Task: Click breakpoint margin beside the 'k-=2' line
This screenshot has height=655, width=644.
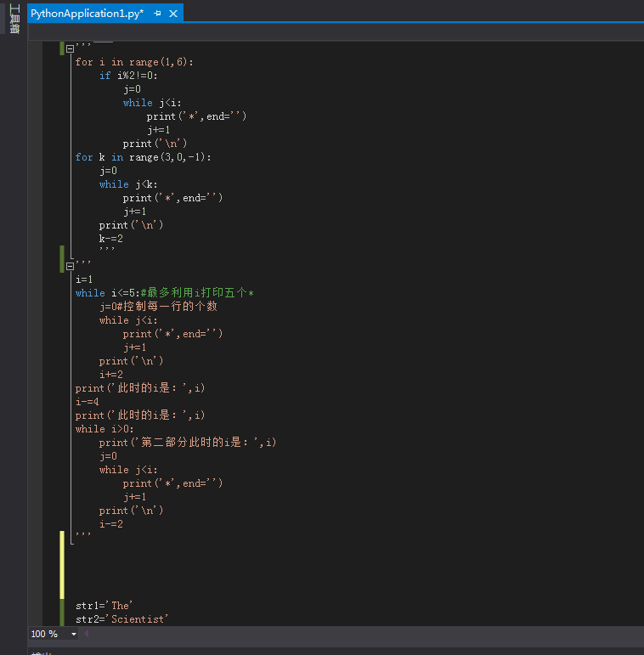Action: 36,239
